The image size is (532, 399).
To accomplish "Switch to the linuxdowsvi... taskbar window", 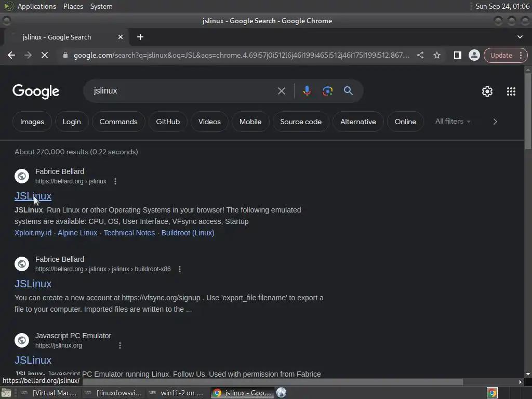I will [114, 393].
